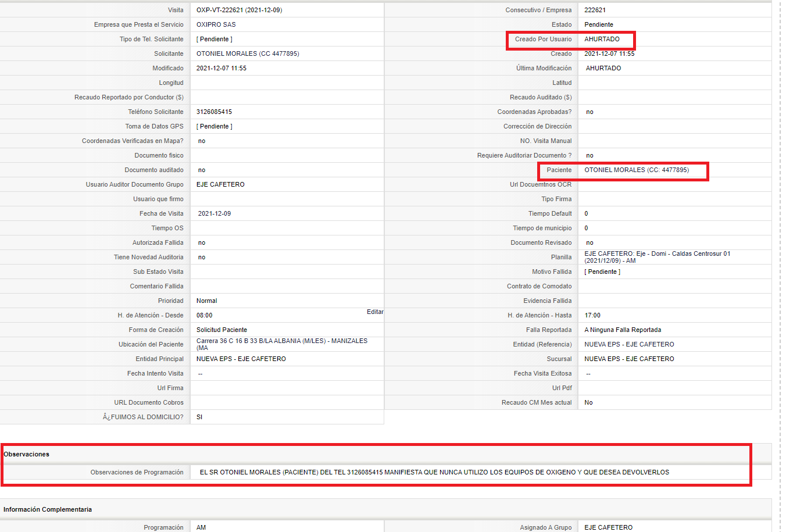Click Creado date 2021-12-07 11:55
The height and width of the screenshot is (532, 786).
click(609, 53)
